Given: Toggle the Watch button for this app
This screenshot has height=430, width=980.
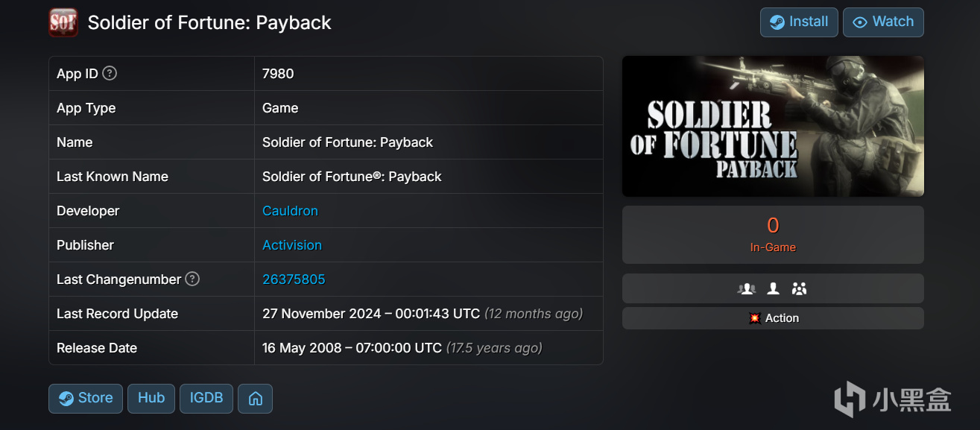Looking at the screenshot, I should (883, 22).
